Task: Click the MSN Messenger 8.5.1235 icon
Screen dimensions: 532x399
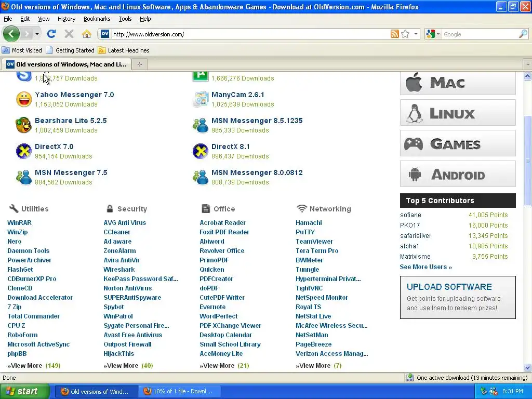Action: click(x=201, y=125)
